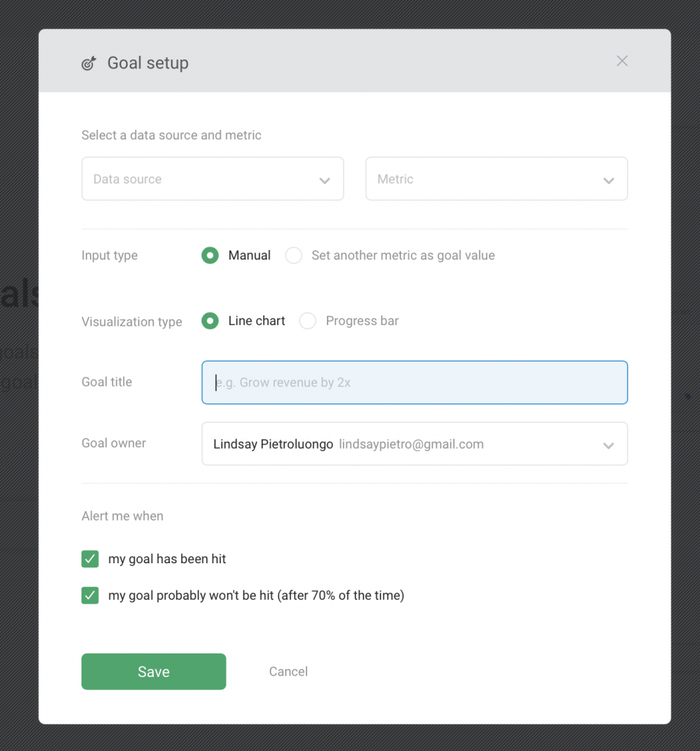Pick Progress bar visualization type
Screen dimensions: 700x751
(308, 321)
